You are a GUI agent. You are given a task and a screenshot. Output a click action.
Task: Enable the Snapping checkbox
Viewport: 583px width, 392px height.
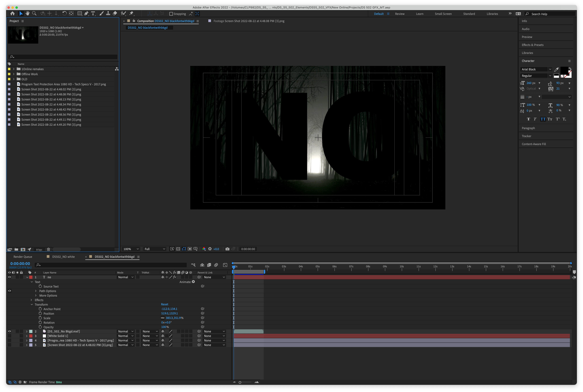[171, 14]
